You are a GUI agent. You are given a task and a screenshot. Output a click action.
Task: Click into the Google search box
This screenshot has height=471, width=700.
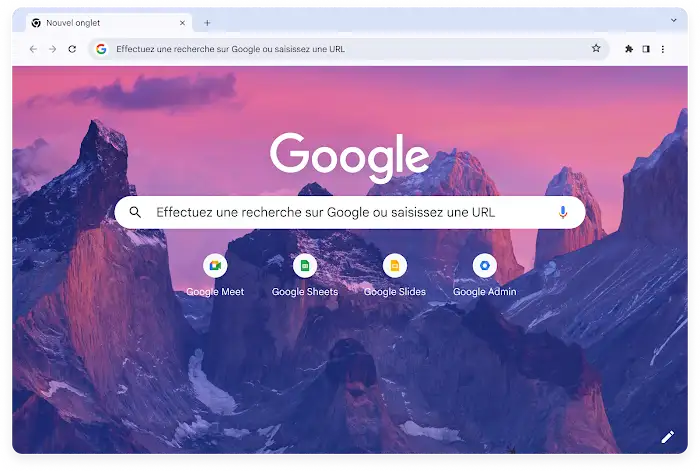[350, 213]
